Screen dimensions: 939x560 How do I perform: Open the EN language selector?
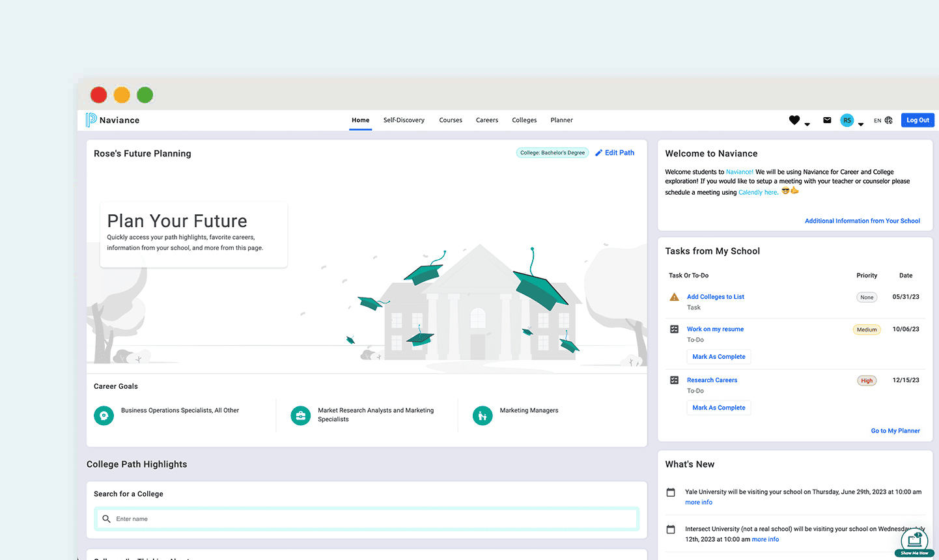pos(878,120)
